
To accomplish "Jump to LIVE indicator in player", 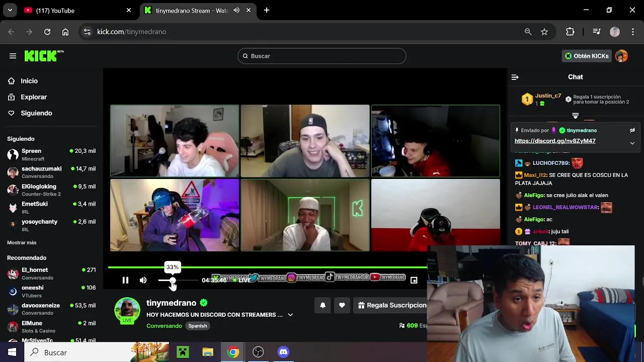I will pos(242,280).
